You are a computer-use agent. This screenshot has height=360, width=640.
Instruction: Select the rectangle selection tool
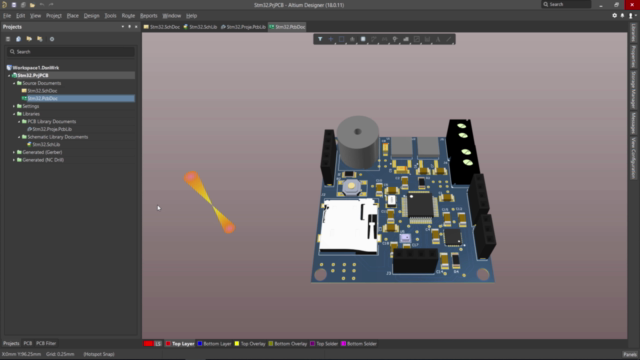(x=342, y=39)
